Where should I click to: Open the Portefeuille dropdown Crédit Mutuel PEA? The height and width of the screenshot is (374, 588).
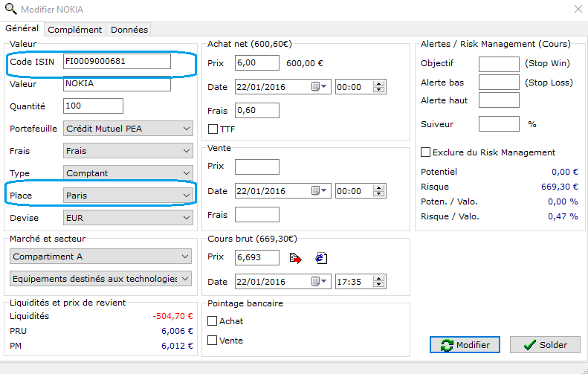[x=128, y=129]
